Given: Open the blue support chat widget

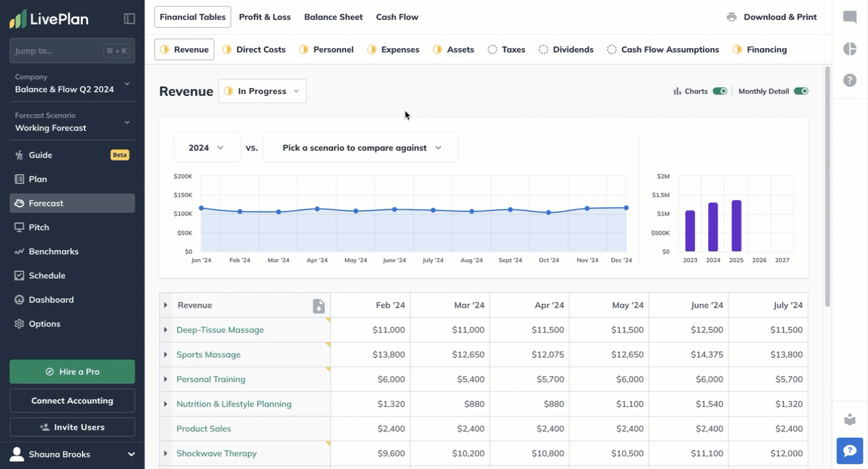Looking at the screenshot, I should pos(850,450).
